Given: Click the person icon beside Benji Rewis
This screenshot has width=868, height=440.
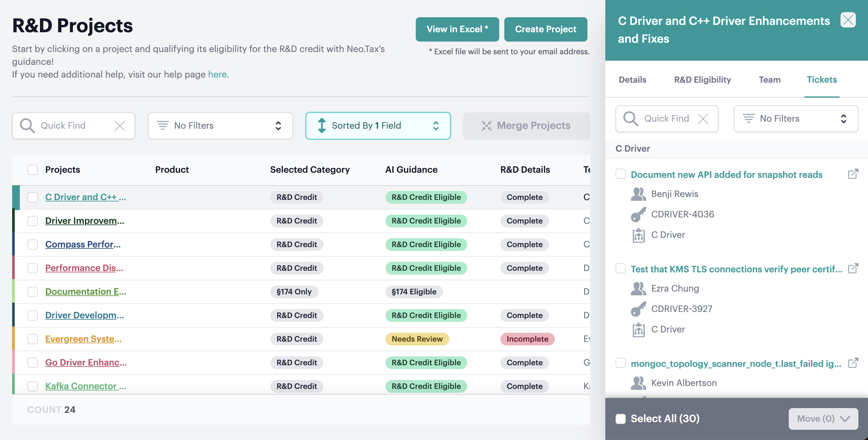Looking at the screenshot, I should (x=638, y=194).
